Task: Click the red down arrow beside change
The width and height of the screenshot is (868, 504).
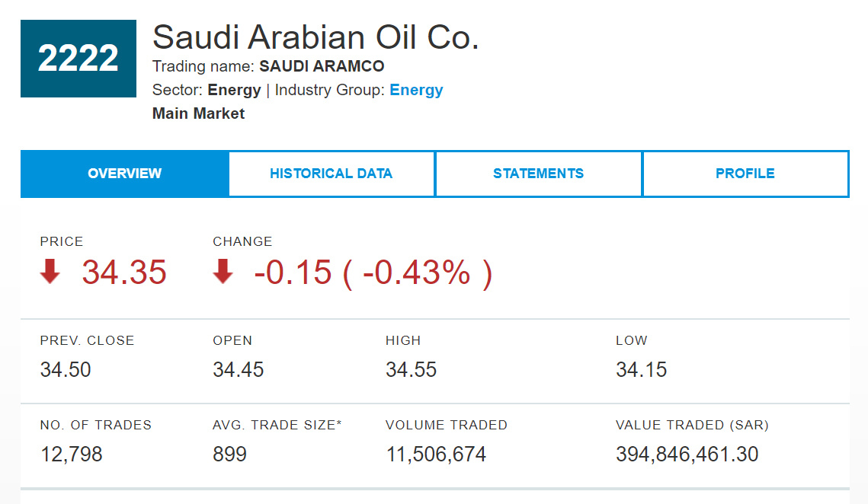Action: [223, 272]
